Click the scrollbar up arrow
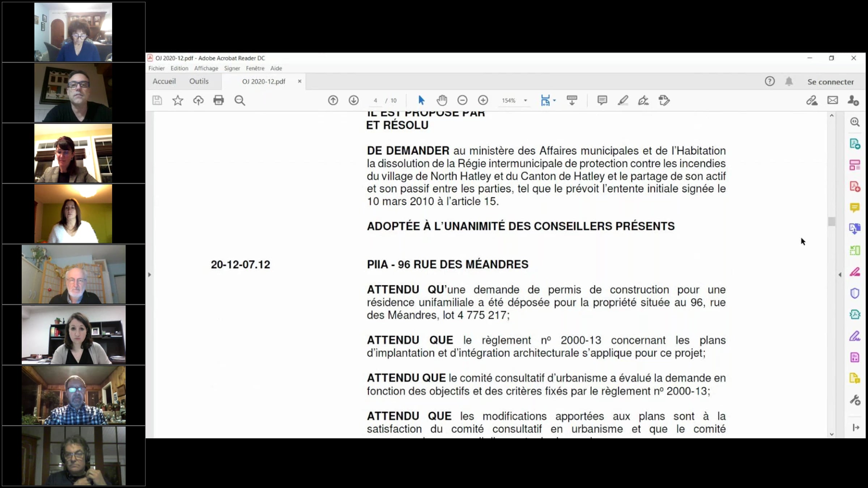 tap(831, 116)
